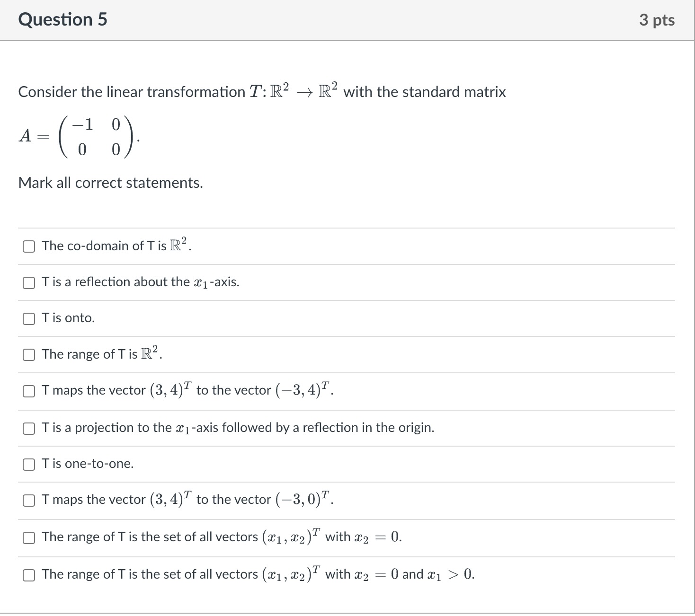
Task: Check 'The range of T is R²'
Action: [x=29, y=354]
